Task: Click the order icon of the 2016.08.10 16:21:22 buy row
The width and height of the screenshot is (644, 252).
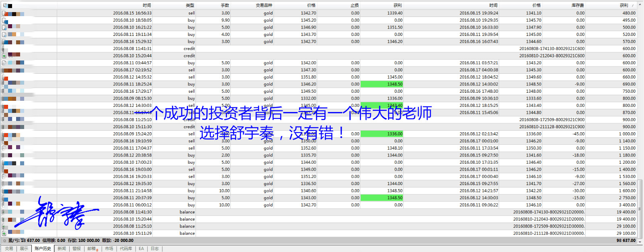Action: (4, 27)
